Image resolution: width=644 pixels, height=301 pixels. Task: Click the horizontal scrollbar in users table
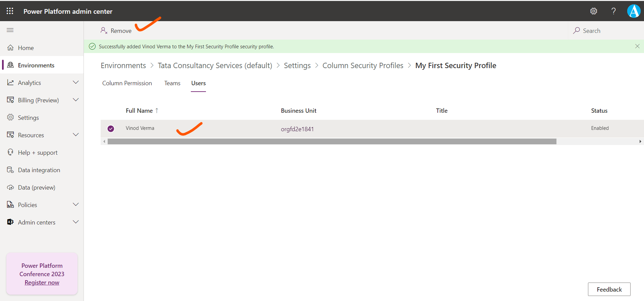coord(331,142)
